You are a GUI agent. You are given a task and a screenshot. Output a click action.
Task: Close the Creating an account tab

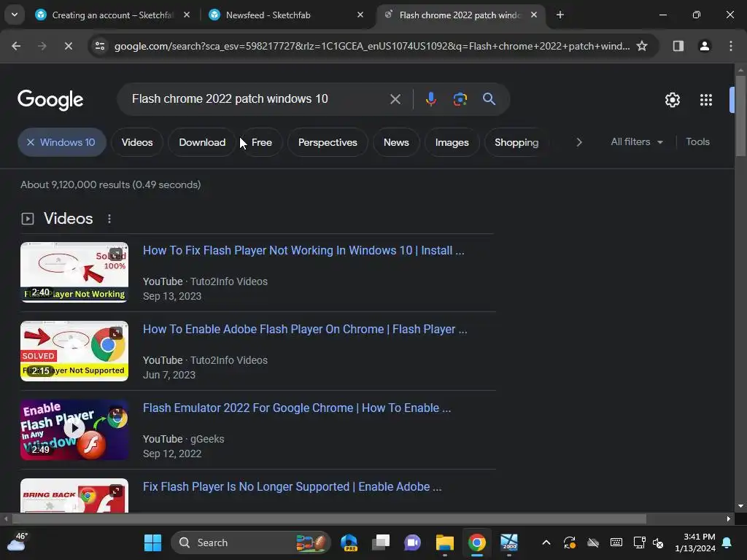tap(187, 15)
